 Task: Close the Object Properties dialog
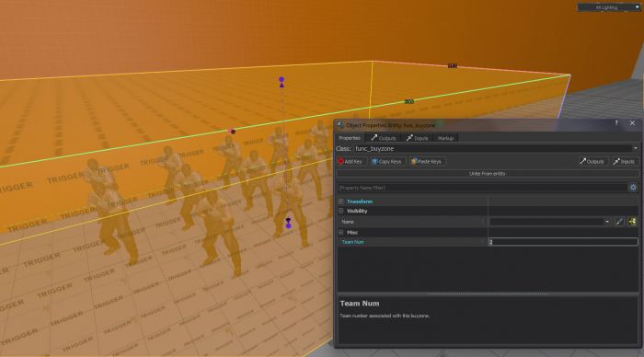632,123
